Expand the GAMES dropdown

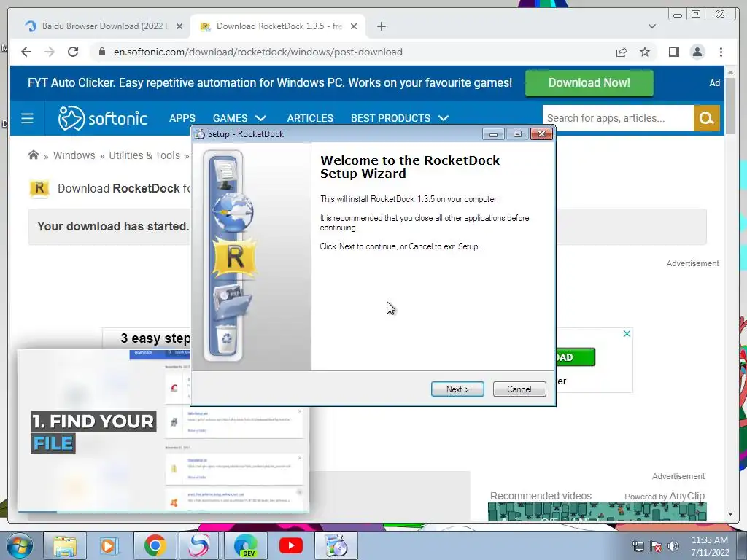239,118
